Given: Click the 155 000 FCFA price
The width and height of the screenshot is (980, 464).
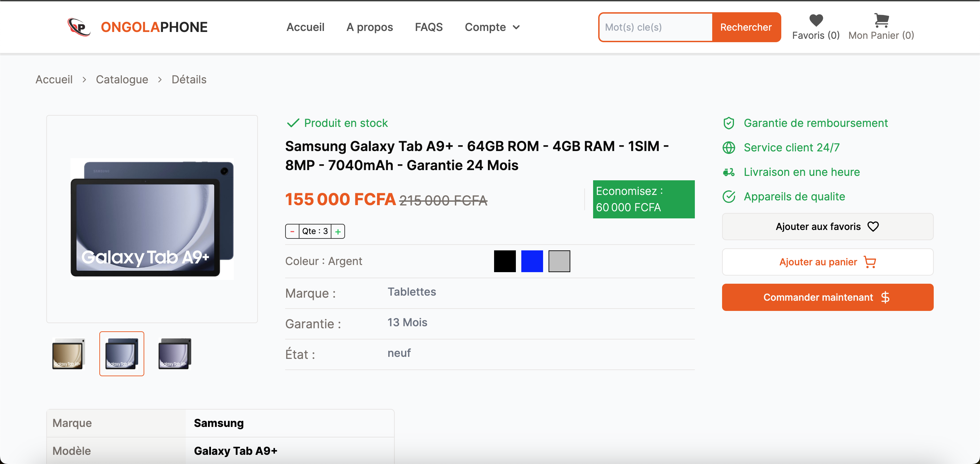Looking at the screenshot, I should pos(341,199).
